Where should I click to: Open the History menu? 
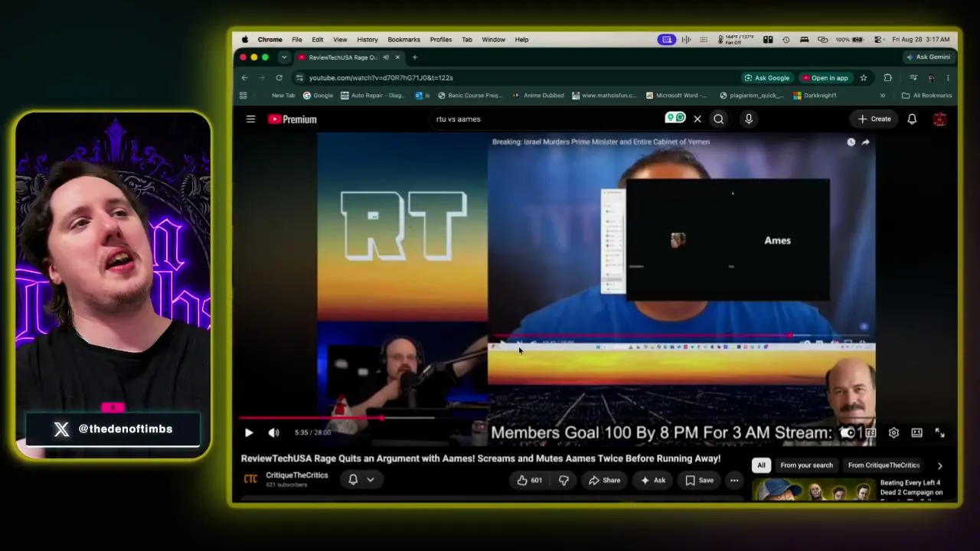(367, 40)
